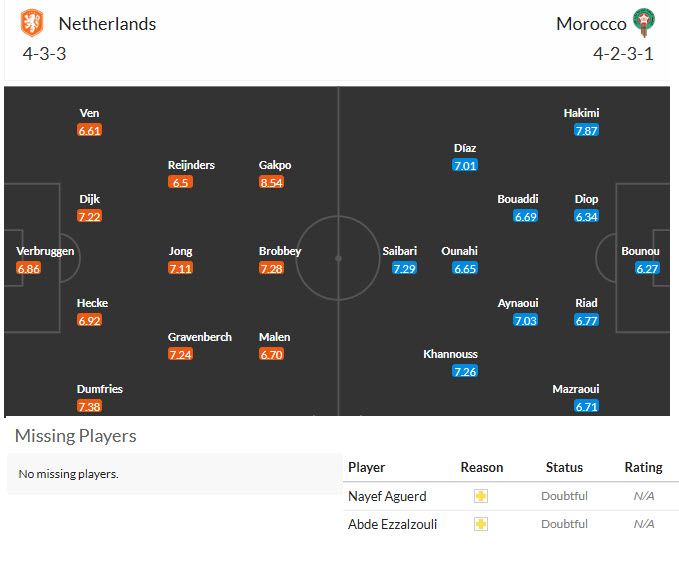Select Dumfries on the pitch lineup
Viewport: 679px width, 561px height.
click(100, 389)
